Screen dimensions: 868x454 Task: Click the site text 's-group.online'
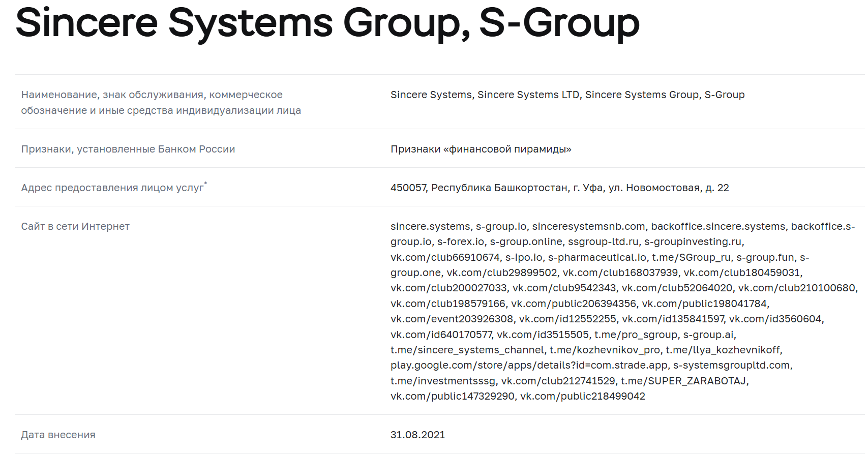coord(526,241)
